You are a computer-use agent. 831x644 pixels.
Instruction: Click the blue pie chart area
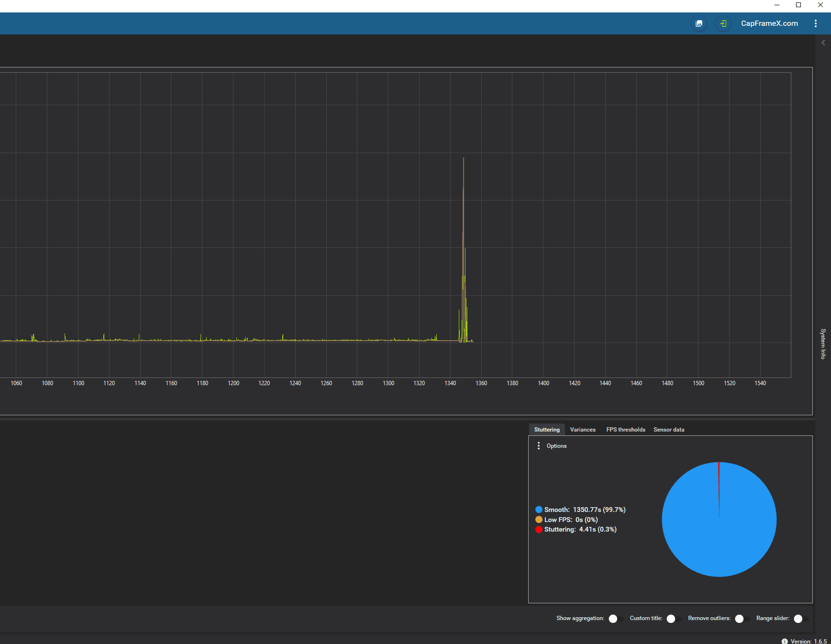pos(719,520)
